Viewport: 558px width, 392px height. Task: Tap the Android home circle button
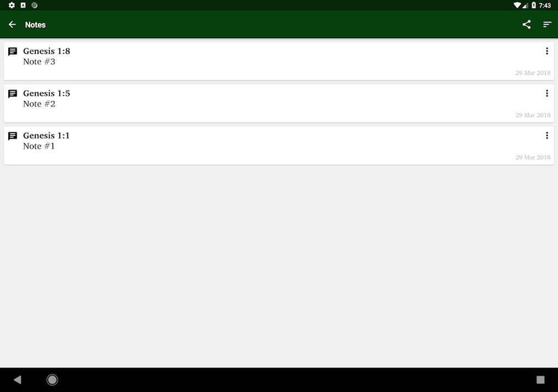point(53,380)
